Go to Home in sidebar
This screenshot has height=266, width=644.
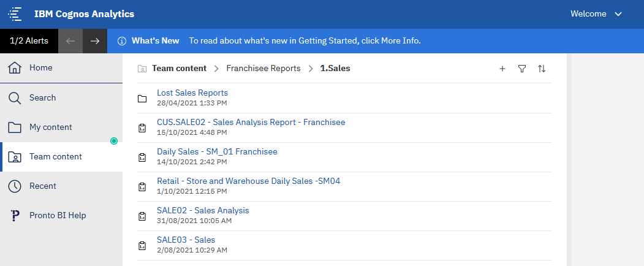point(61,68)
